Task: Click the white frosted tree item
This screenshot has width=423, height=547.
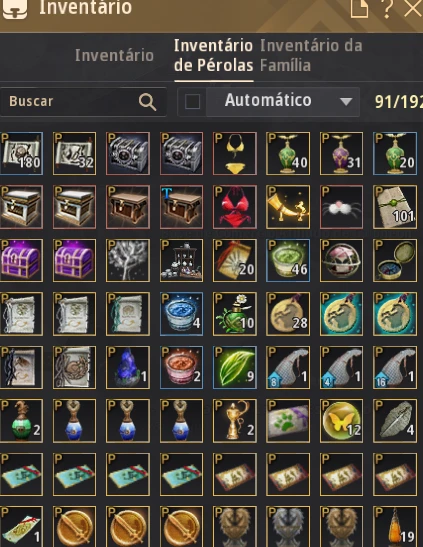Action: click(x=128, y=260)
